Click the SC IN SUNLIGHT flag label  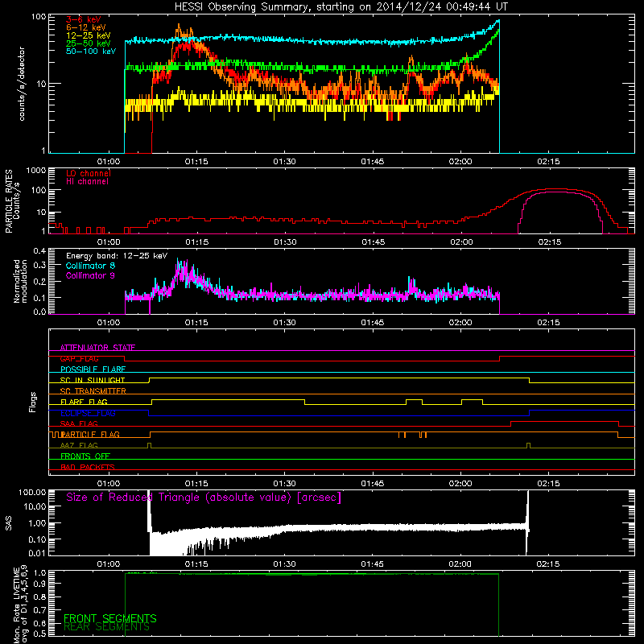(x=93, y=380)
